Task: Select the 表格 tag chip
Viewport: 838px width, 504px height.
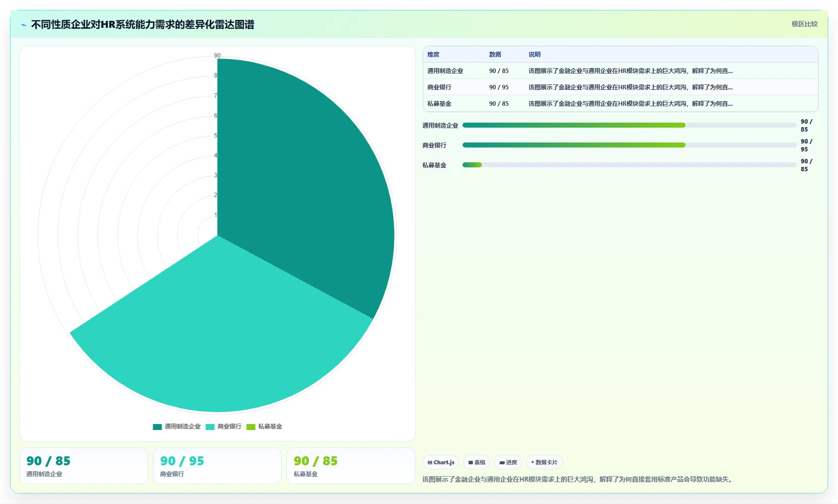Action: pyautogui.click(x=477, y=462)
